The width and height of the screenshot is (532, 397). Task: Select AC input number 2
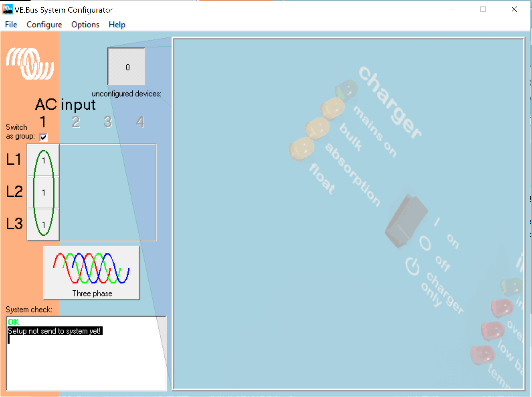76,122
